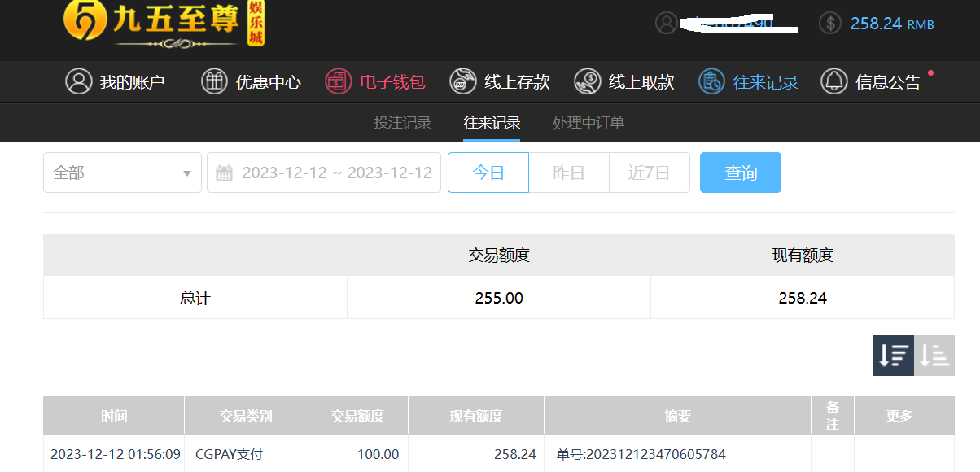
Task: Click timestamp 2023-12-12 01:56:09
Action: 116,454
